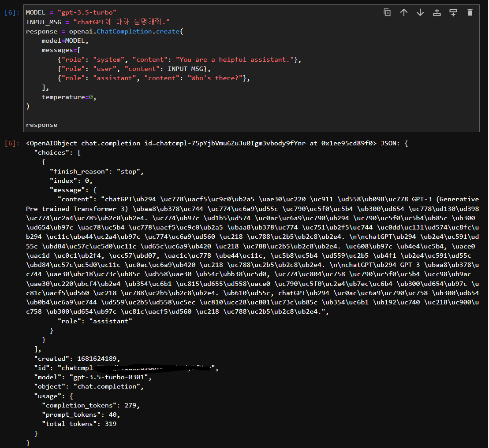
Task: Delete the cell with the trash icon
Action: [x=470, y=12]
